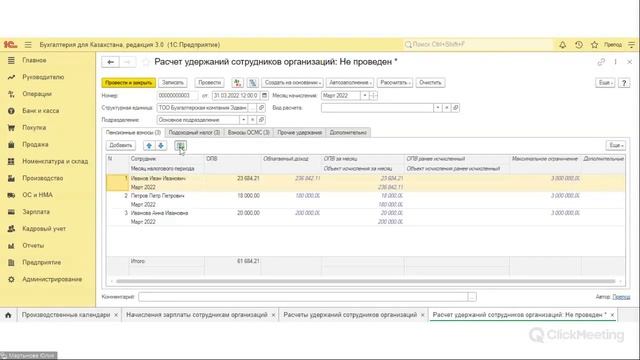Click Добавить button above table

click(121, 145)
